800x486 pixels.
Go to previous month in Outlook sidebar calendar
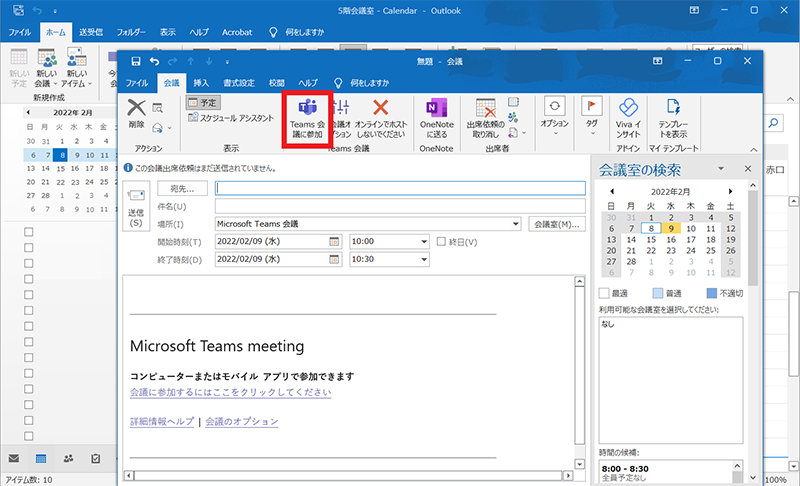(28, 112)
